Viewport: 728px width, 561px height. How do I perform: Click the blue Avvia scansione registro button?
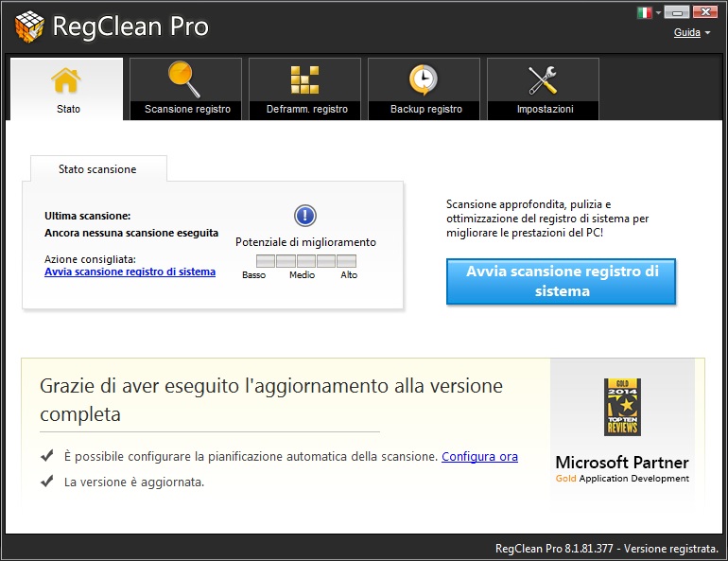point(561,281)
